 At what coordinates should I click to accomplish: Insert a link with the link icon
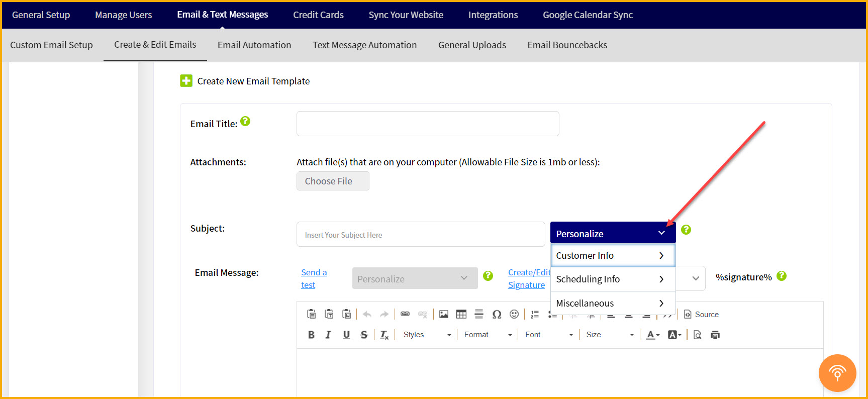click(x=405, y=314)
